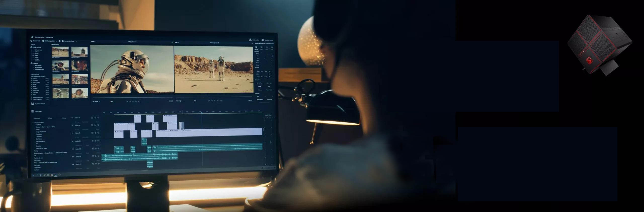Image resolution: width=644 pixels, height=212 pixels.
Task: Click the Save on net icon
Action: [x=31, y=41]
